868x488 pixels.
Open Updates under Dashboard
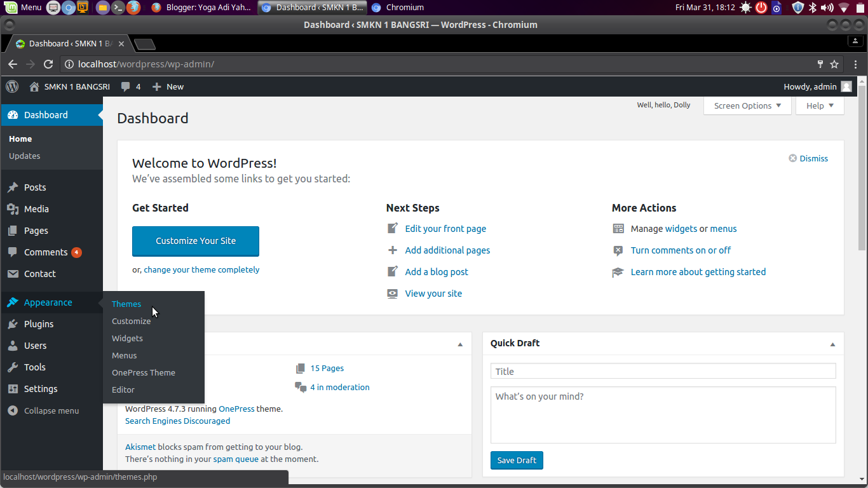[25, 156]
